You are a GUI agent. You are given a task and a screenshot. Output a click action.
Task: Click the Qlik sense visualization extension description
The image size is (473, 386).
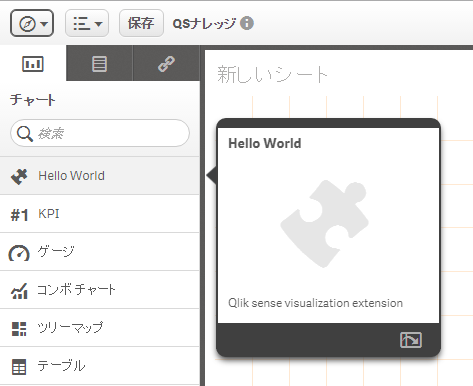pos(315,303)
